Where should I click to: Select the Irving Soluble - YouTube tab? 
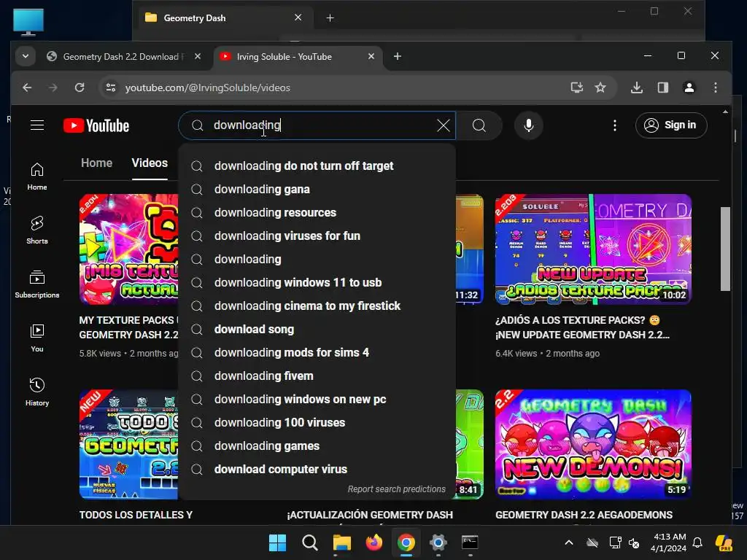298,57
